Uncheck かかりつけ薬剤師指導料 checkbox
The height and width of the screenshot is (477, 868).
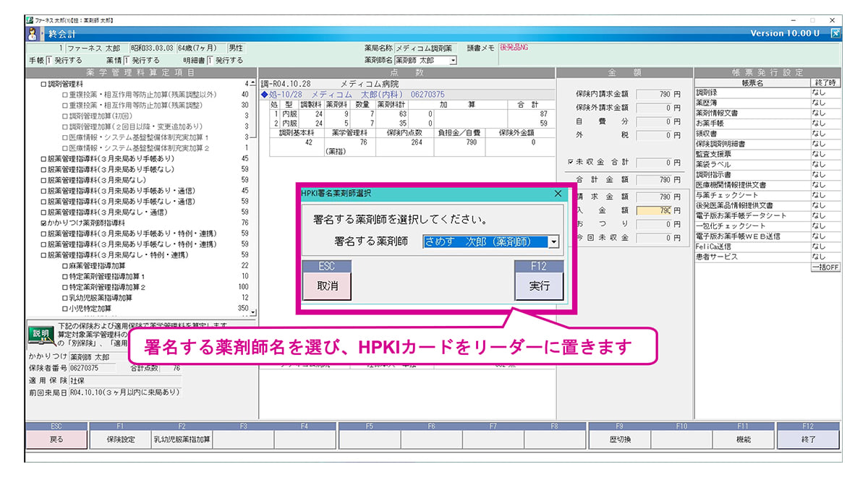pos(43,224)
